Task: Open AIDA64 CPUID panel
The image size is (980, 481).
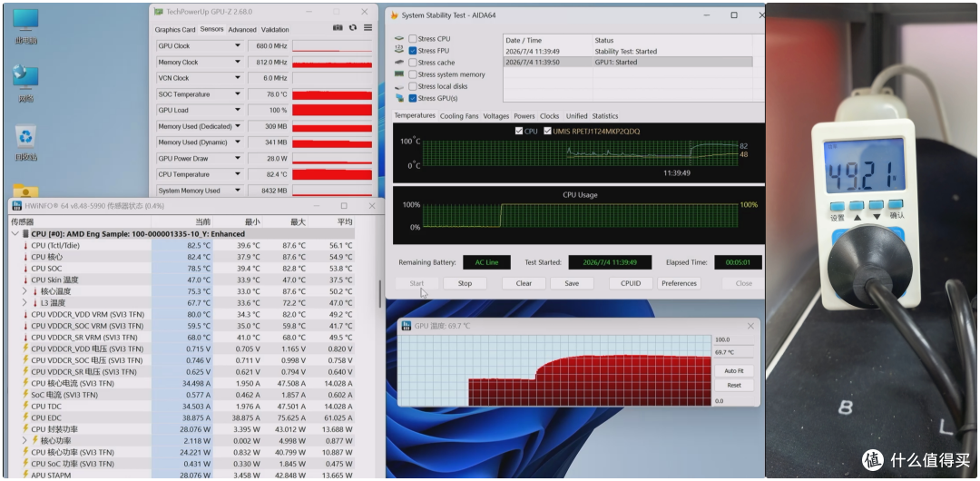Action: [632, 283]
